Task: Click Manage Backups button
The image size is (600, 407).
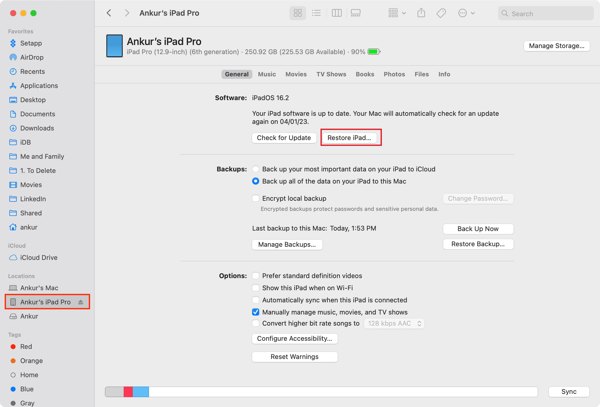Action: tap(287, 244)
